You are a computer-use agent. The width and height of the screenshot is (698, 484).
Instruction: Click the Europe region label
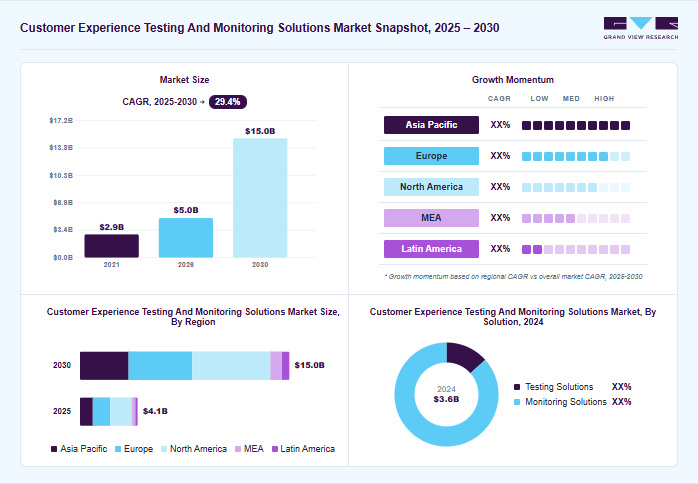(x=431, y=156)
